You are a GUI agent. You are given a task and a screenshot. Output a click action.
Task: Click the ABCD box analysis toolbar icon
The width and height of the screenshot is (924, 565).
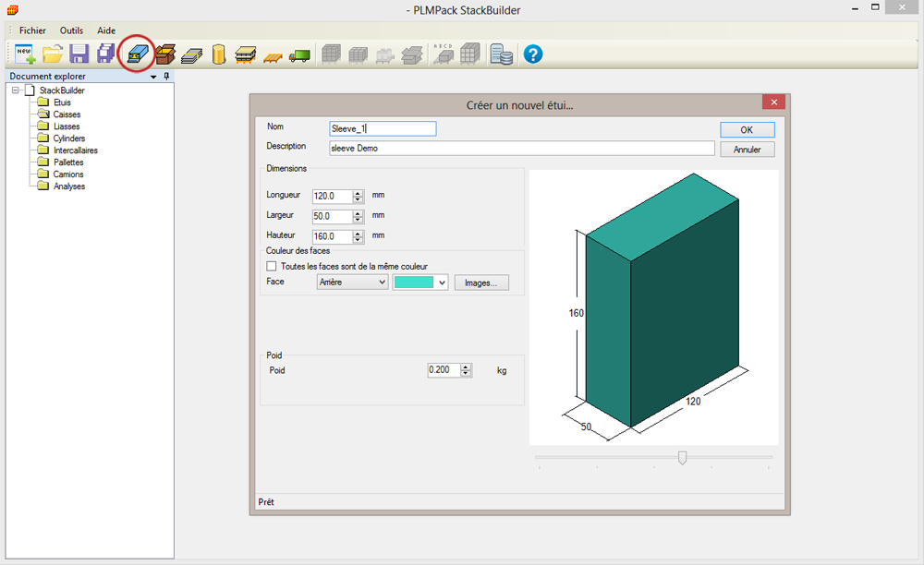(x=444, y=54)
